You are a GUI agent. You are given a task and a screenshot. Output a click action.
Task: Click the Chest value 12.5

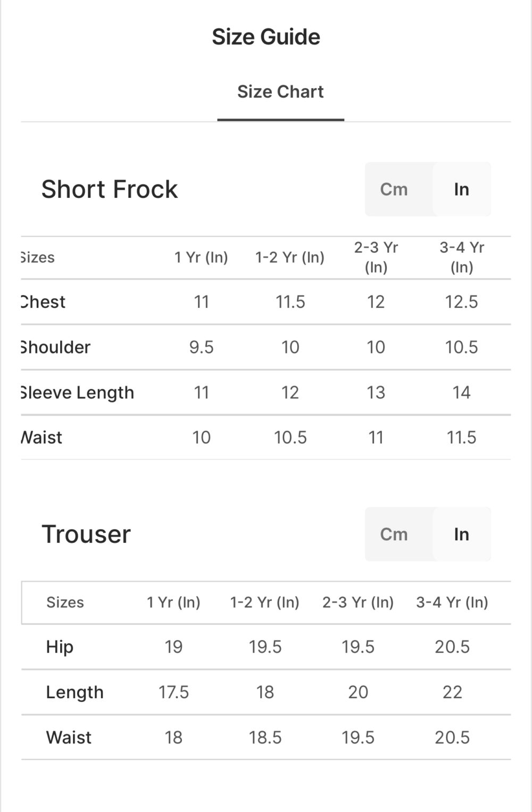[x=462, y=302]
